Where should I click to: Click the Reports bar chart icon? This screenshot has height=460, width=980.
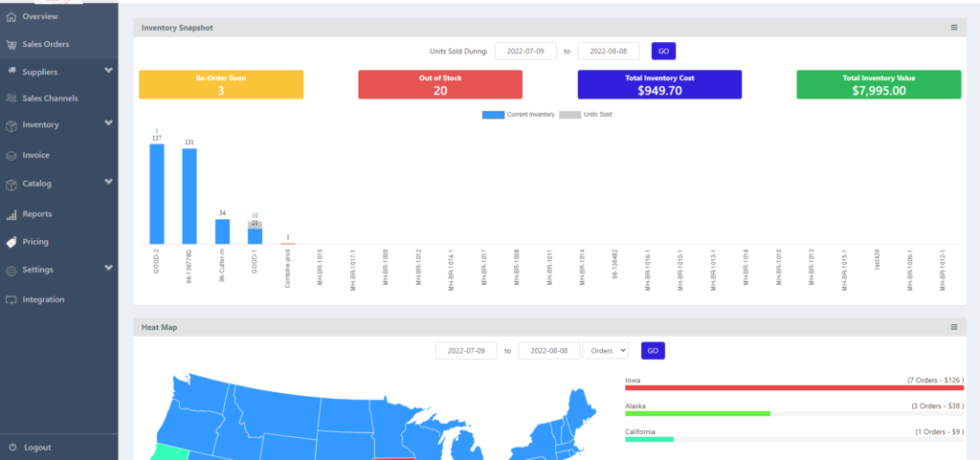(11, 214)
